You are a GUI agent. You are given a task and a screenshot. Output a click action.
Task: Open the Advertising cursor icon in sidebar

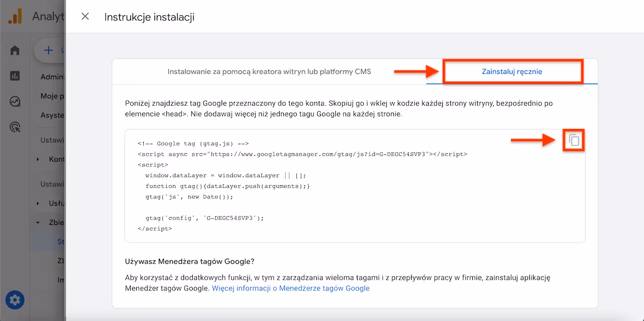pos(15,127)
